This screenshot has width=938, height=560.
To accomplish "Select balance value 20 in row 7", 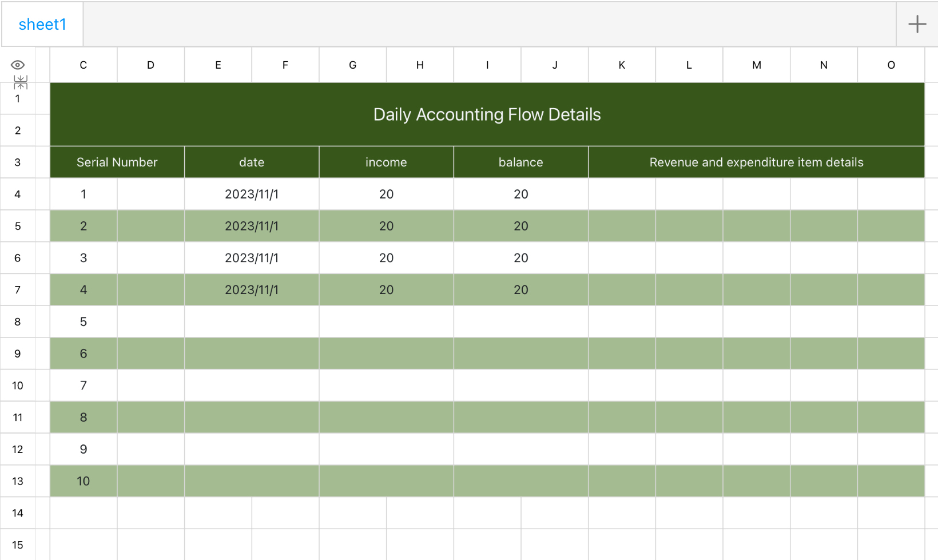I will 521,290.
